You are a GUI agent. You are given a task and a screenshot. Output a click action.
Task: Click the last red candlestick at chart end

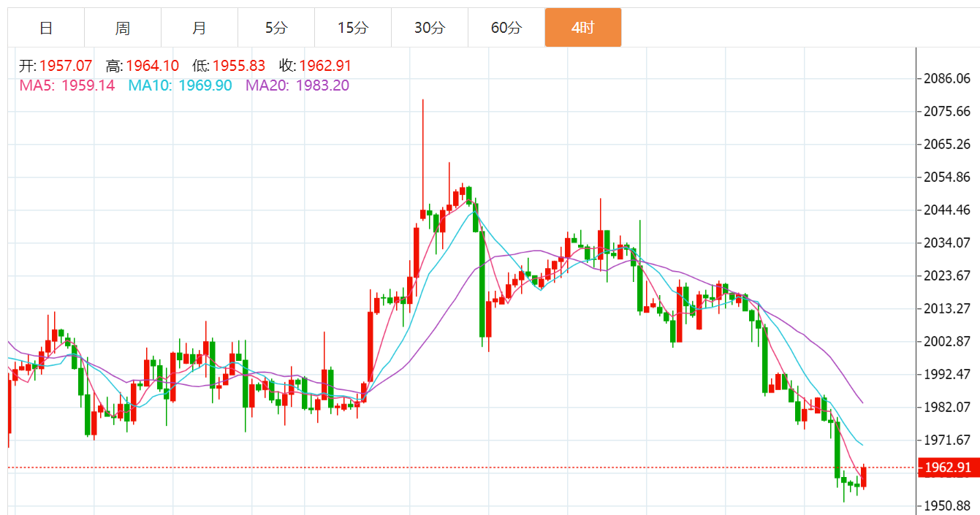pos(864,477)
